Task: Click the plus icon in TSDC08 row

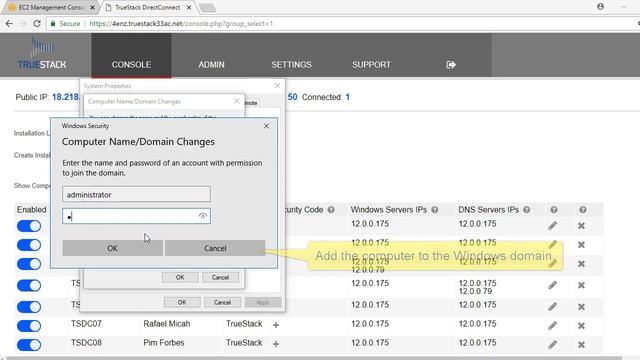Action: click(276, 344)
